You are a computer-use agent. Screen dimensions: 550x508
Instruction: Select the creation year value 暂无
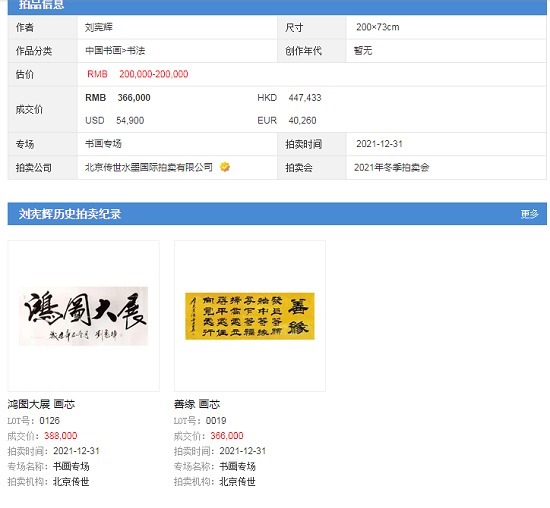[363, 51]
